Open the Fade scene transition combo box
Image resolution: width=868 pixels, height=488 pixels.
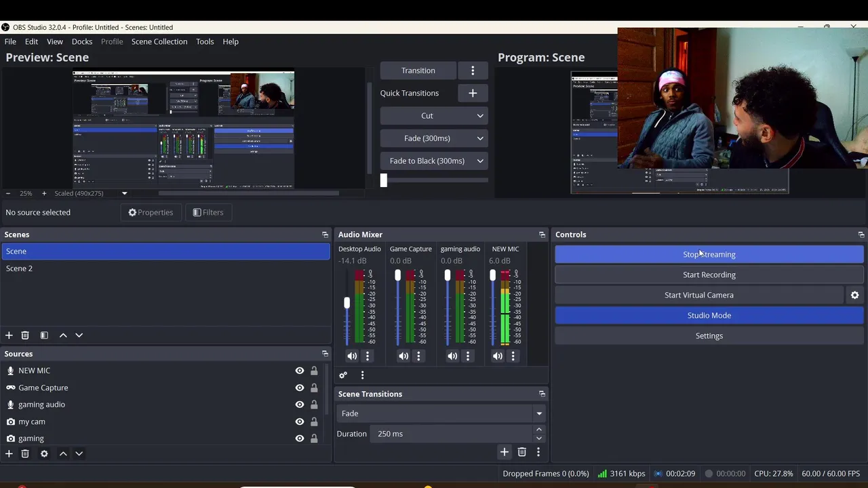(441, 413)
